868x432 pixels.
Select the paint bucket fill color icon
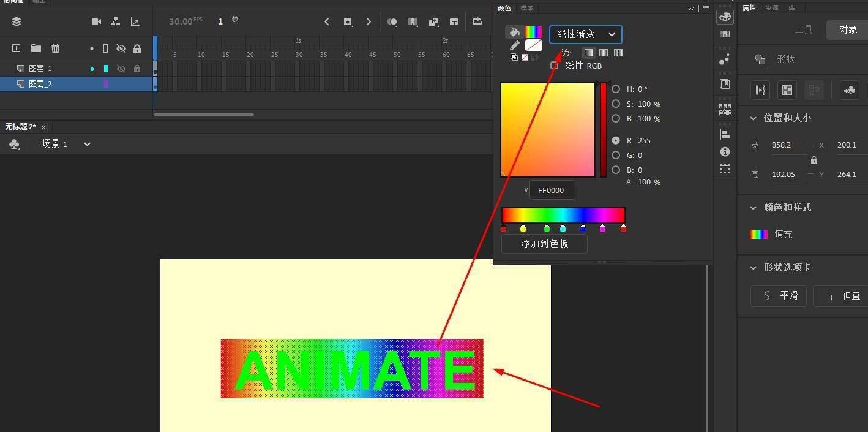[514, 32]
